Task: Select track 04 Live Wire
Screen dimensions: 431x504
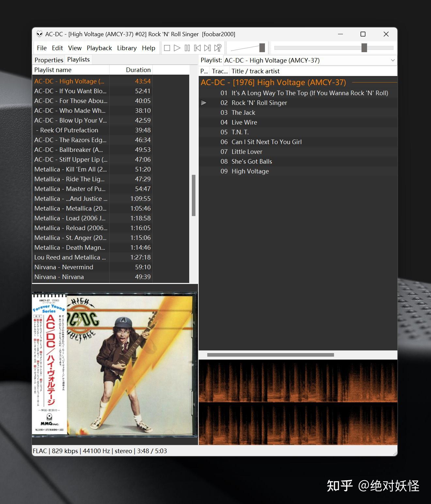Action: tap(298, 122)
